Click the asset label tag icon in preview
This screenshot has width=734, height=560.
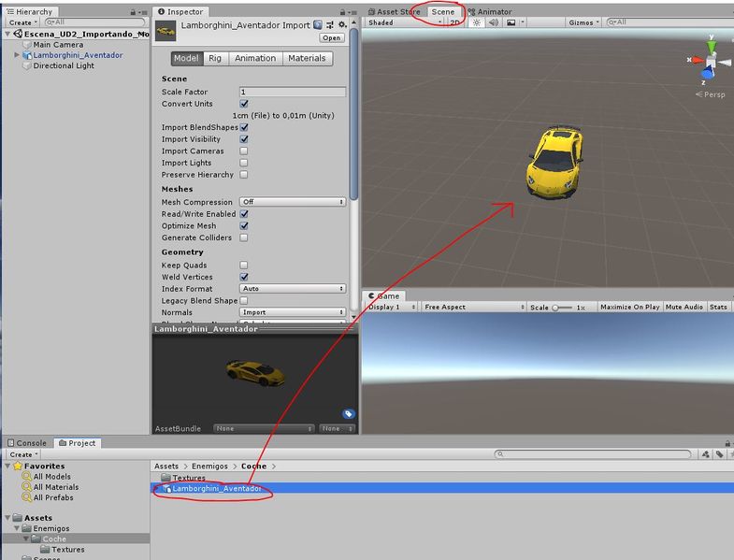(348, 414)
